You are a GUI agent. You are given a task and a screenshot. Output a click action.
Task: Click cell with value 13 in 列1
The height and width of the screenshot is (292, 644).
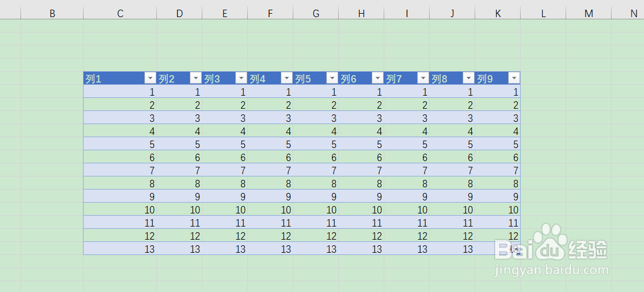(120, 249)
